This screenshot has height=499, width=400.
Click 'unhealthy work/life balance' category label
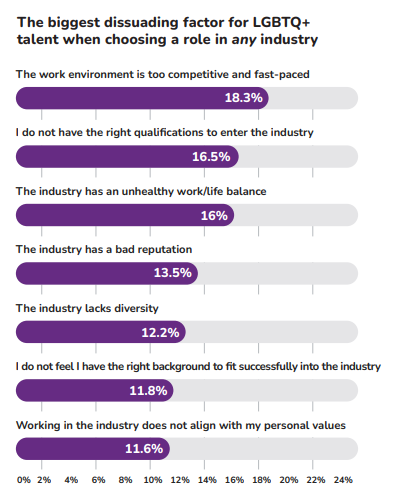click(141, 191)
